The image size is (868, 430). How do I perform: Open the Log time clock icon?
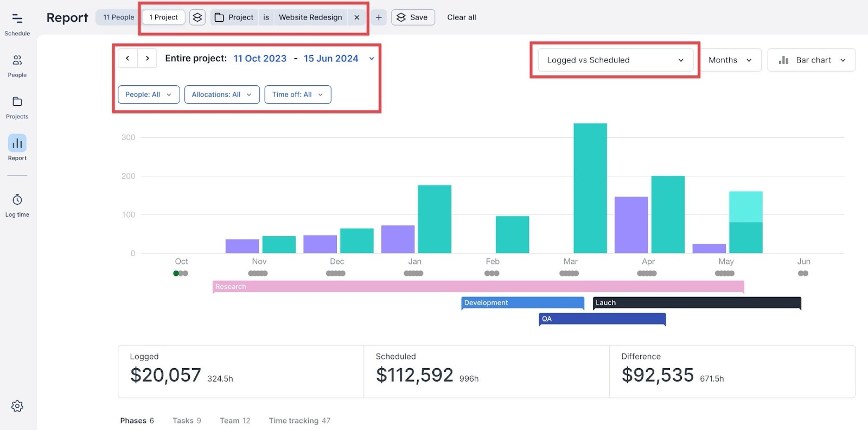17,205
